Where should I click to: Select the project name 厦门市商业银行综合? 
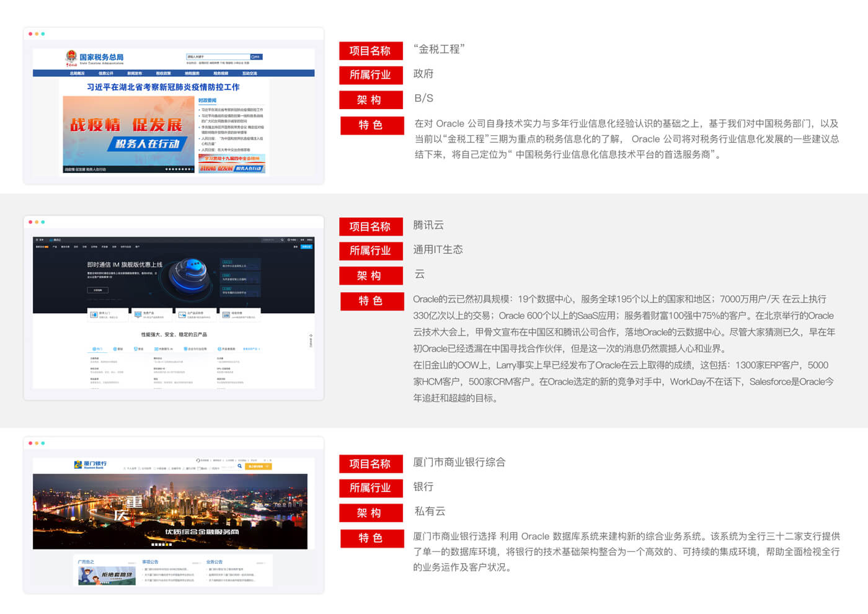pyautogui.click(x=459, y=462)
